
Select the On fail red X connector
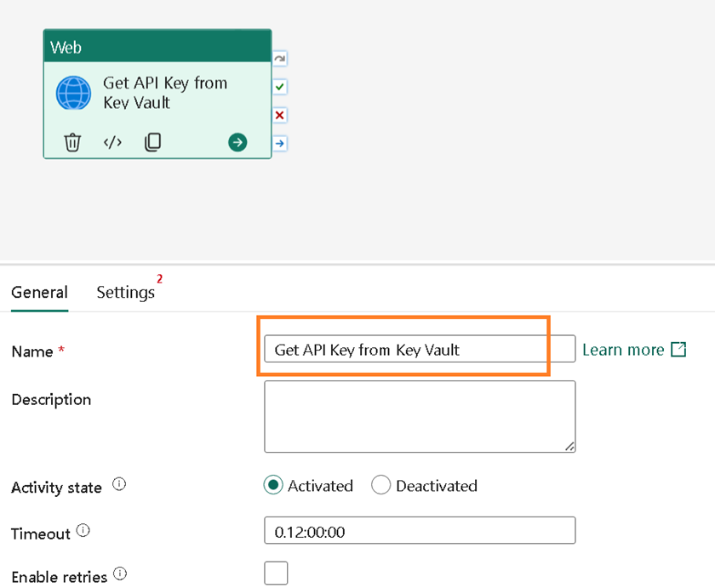click(280, 115)
